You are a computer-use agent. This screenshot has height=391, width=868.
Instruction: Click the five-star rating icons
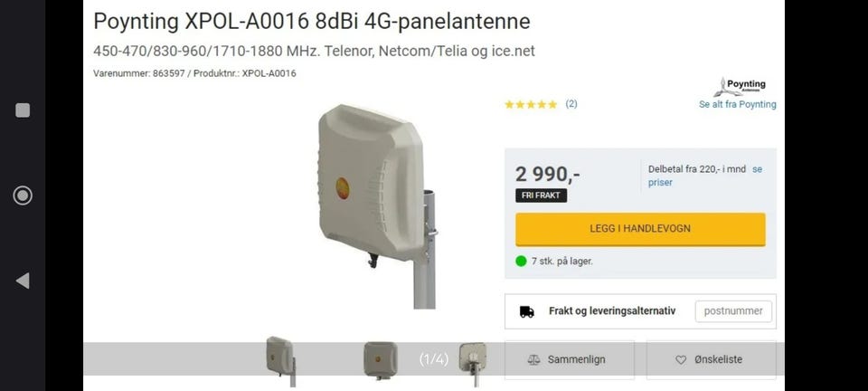(x=531, y=104)
